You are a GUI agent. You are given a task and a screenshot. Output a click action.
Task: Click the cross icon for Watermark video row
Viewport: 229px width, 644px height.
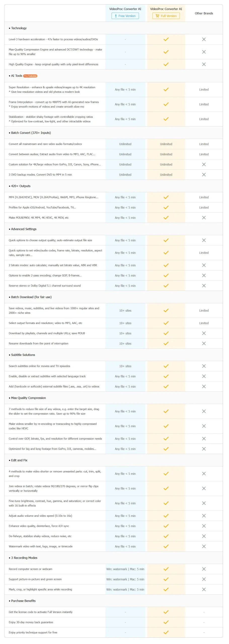(204, 546)
